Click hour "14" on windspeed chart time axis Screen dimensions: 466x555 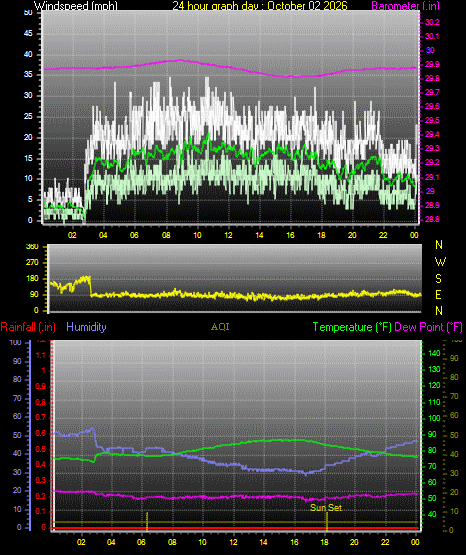259,235
